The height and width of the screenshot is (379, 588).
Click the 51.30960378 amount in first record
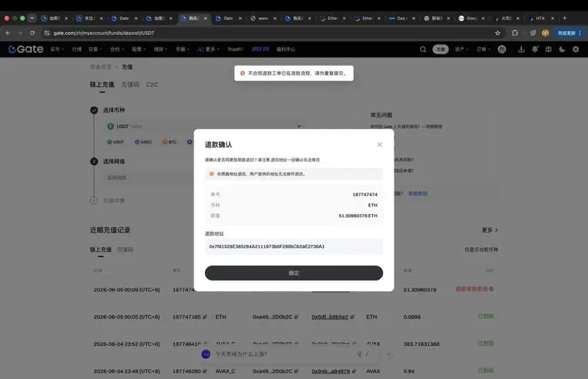point(420,290)
